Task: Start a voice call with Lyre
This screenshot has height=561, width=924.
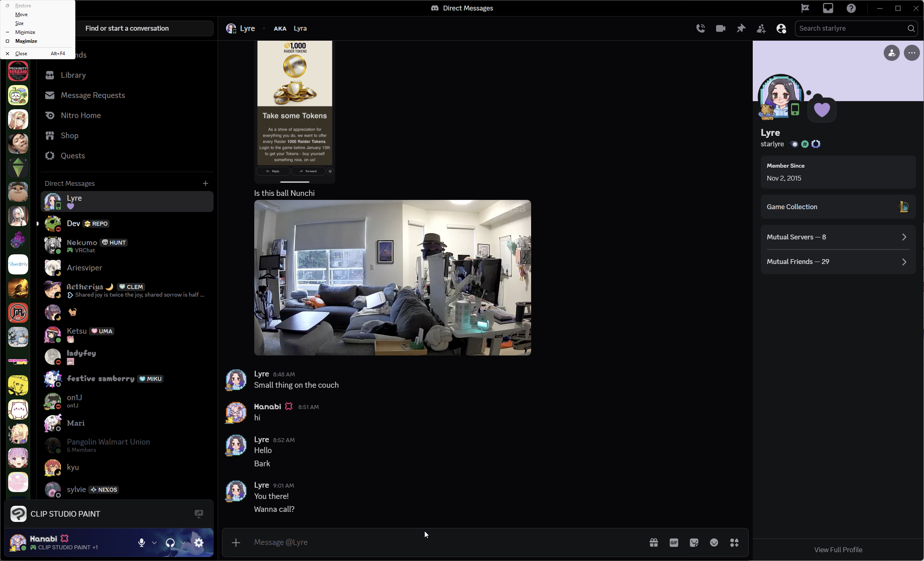Action: (x=700, y=28)
